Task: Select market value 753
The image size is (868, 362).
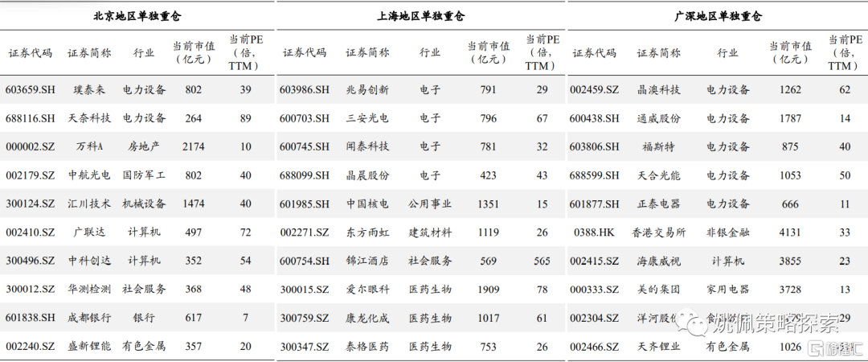Action: [x=489, y=347]
